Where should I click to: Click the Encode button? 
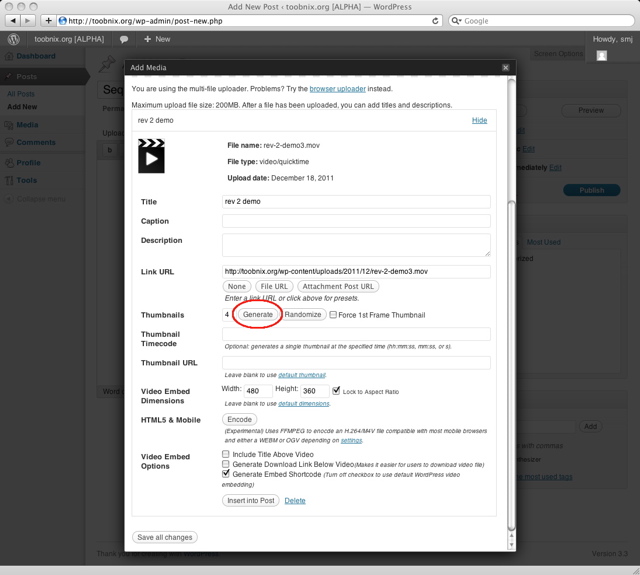pos(240,420)
